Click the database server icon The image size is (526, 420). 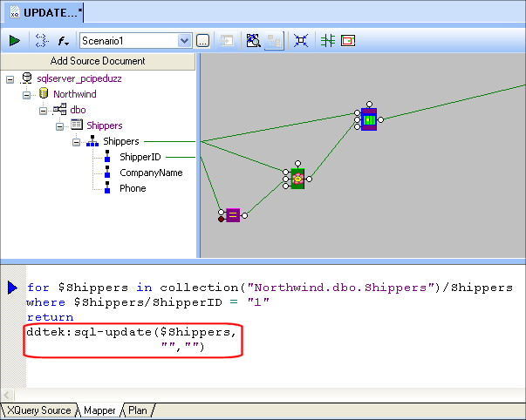tap(26, 78)
